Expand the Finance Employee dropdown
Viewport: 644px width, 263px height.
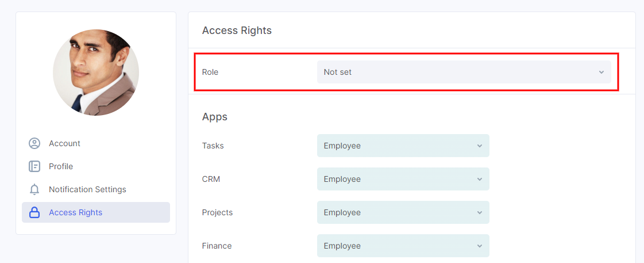click(x=403, y=246)
